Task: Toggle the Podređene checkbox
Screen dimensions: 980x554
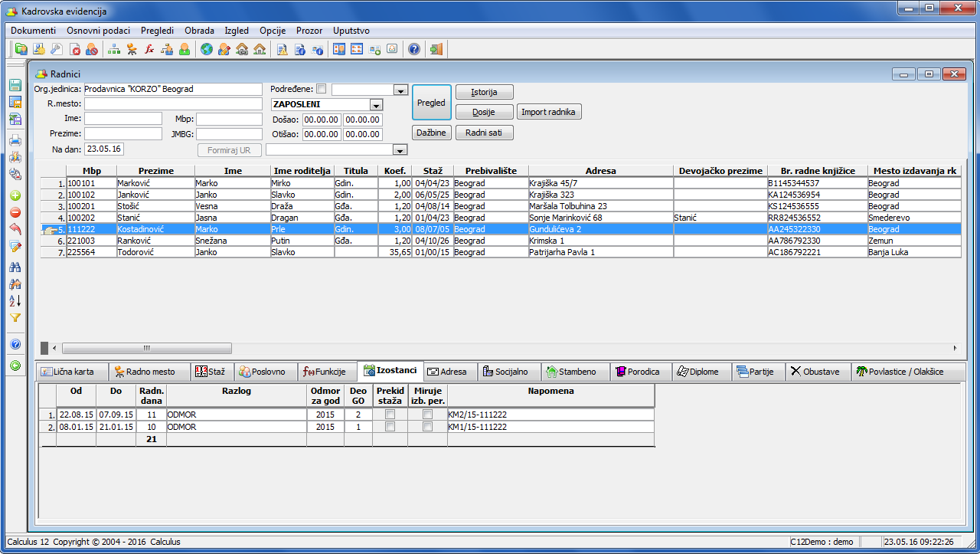Action: [321, 89]
